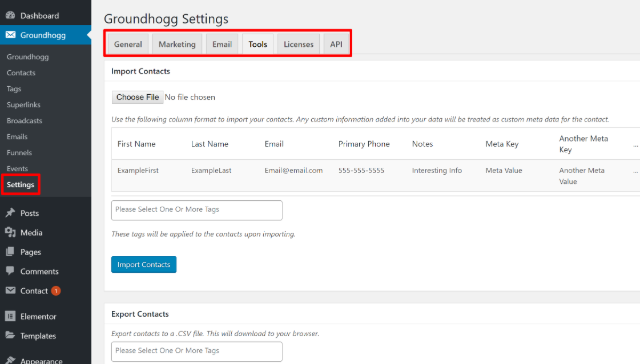640x364 pixels.
Task: Open the Contacts submenu item
Action: pyautogui.click(x=21, y=73)
